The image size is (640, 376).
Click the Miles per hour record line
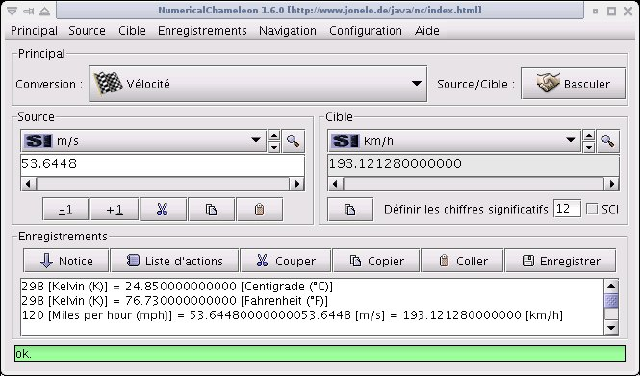tap(292, 315)
